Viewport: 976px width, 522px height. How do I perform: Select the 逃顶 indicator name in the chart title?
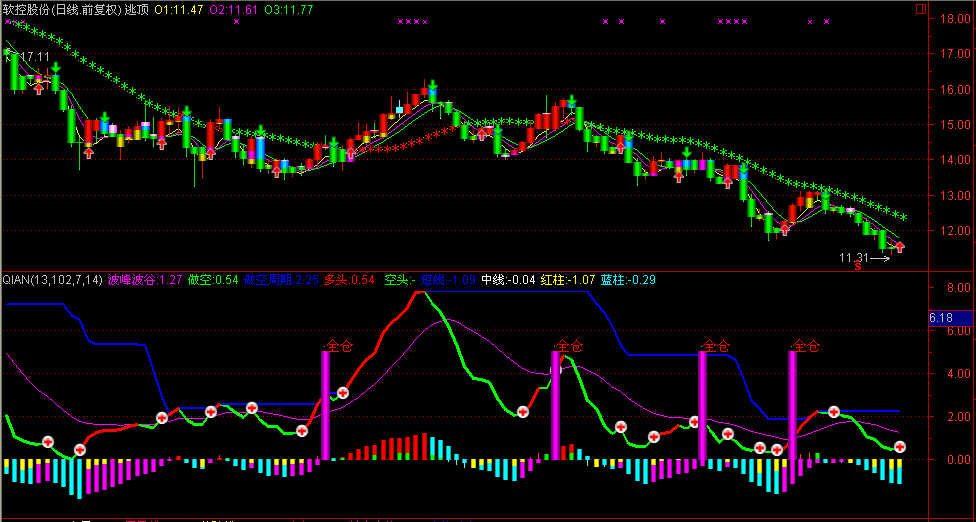click(x=136, y=9)
